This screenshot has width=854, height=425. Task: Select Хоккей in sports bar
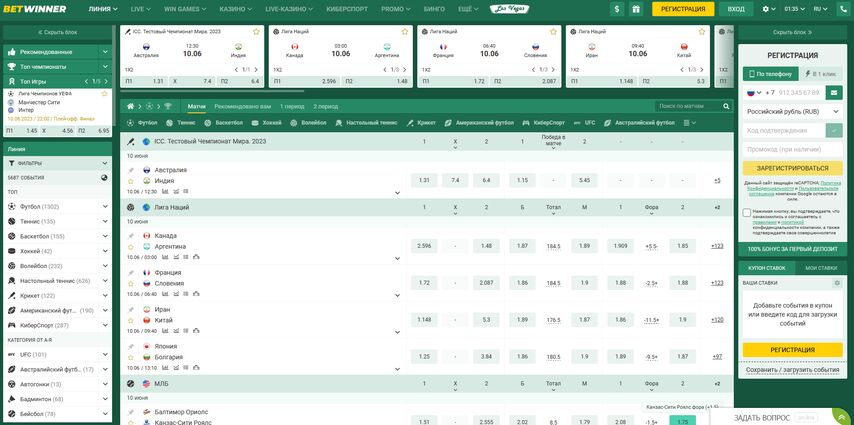tap(267, 123)
